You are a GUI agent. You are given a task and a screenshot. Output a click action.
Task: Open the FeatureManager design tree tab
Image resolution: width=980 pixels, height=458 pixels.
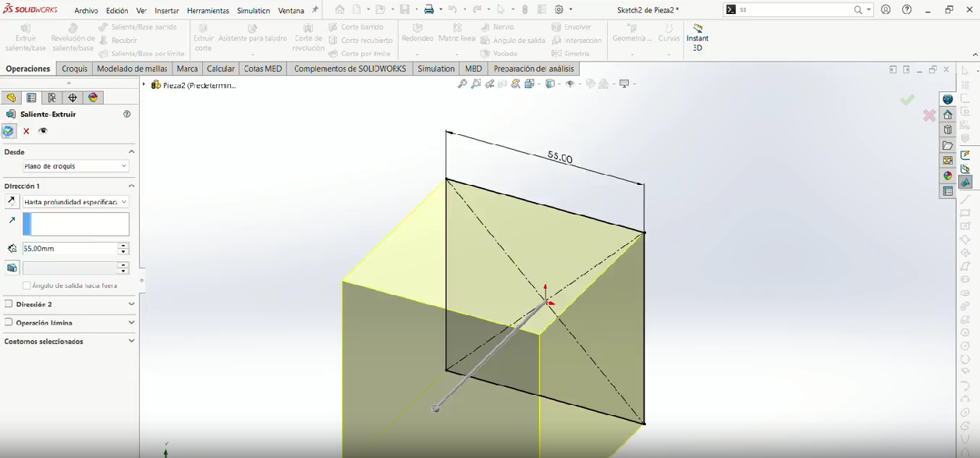[11, 98]
